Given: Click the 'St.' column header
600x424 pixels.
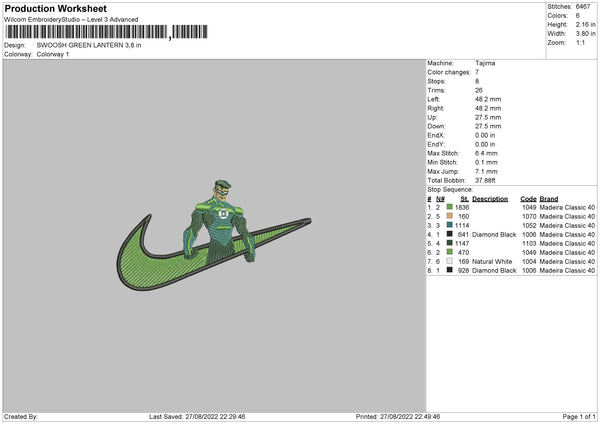Looking at the screenshot, I should (x=465, y=199).
